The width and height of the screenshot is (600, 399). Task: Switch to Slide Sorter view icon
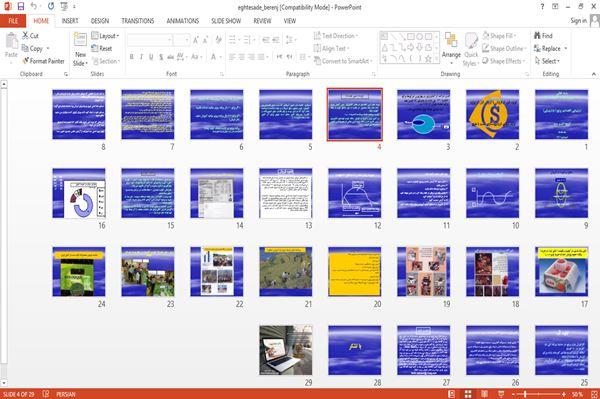point(468,394)
